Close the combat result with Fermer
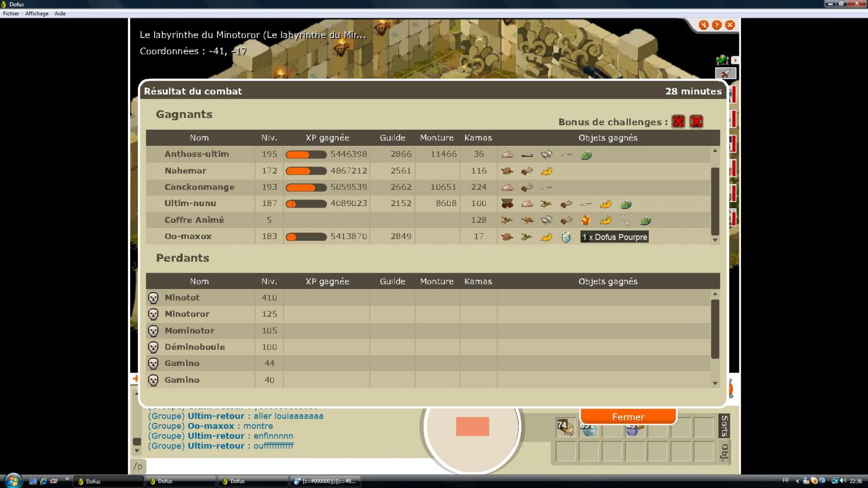This screenshot has width=868, height=488. (628, 416)
